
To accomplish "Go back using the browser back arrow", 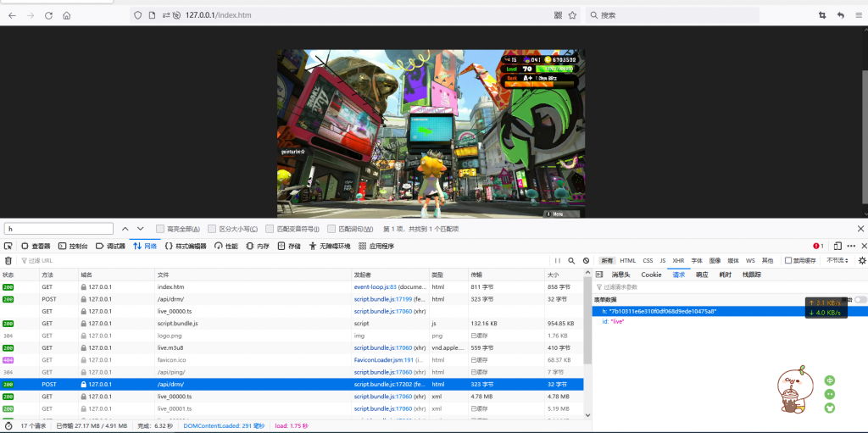I will click(12, 15).
